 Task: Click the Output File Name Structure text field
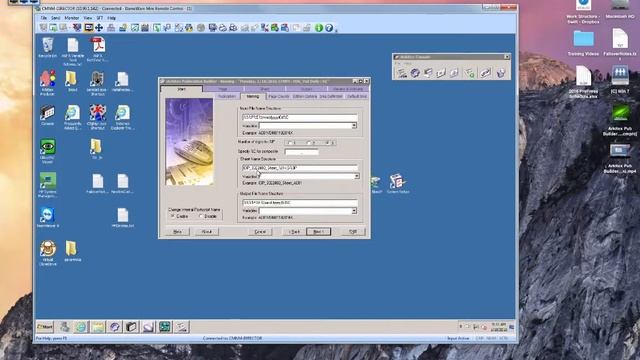pyautogui.click(x=300, y=202)
